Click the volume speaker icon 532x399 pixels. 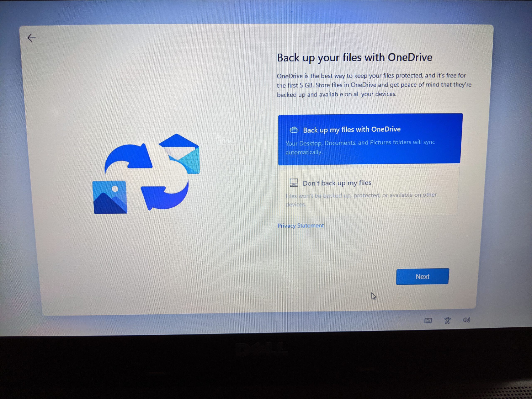tap(466, 320)
